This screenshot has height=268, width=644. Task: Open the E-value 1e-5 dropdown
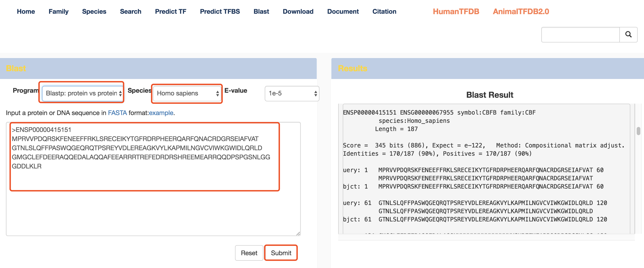point(292,93)
